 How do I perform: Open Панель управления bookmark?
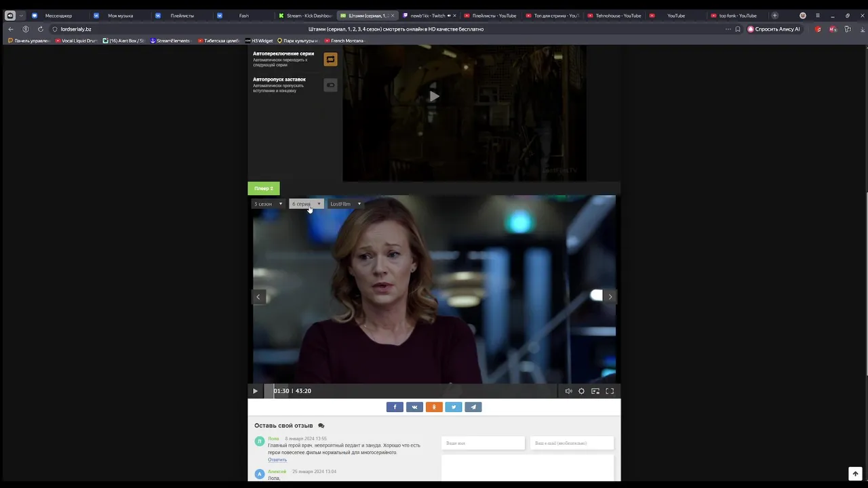(28, 41)
